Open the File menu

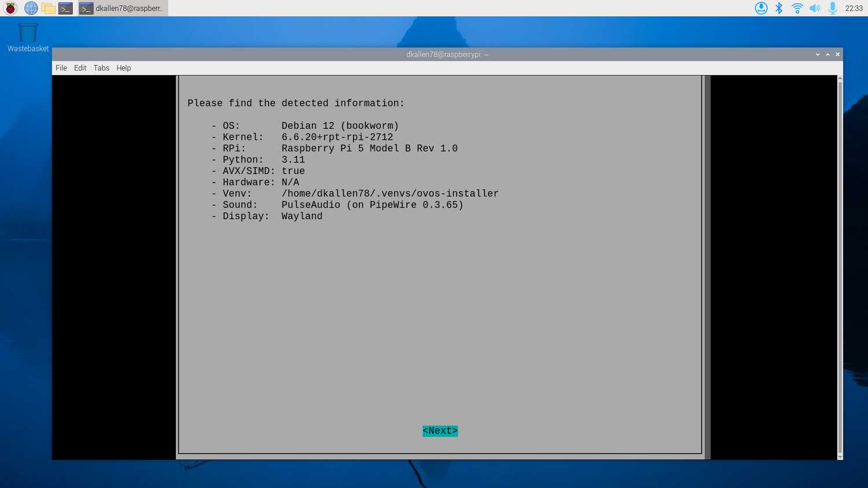pos(61,68)
